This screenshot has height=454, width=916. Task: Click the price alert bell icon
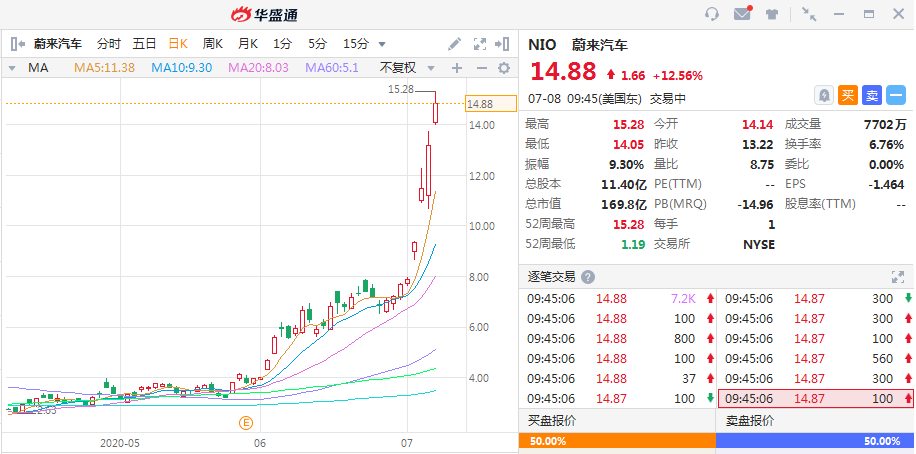click(824, 95)
